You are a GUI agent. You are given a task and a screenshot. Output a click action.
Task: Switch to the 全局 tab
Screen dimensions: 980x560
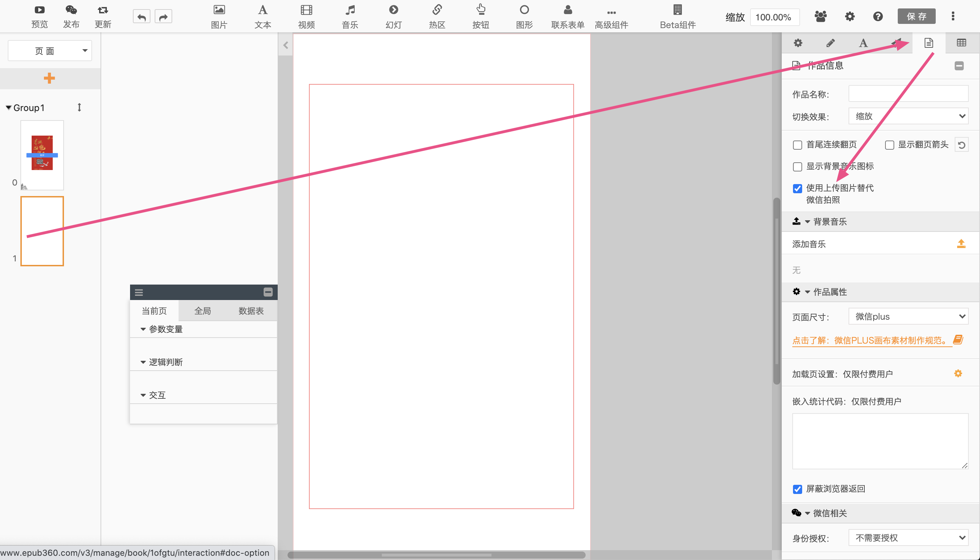(x=202, y=311)
